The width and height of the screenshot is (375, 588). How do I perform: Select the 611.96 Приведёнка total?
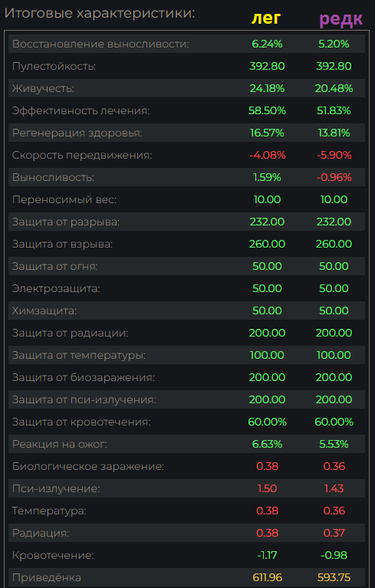click(267, 577)
